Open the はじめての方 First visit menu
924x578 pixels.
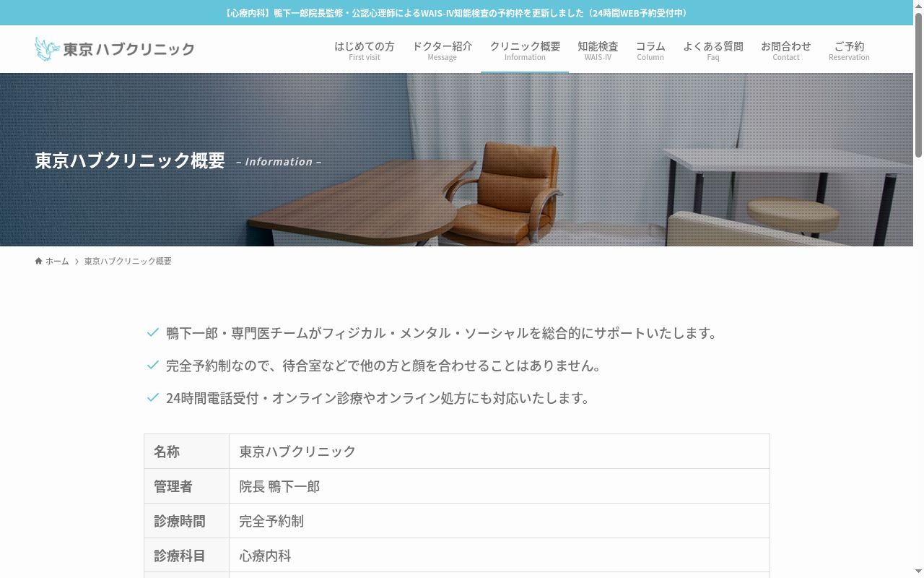(364, 50)
